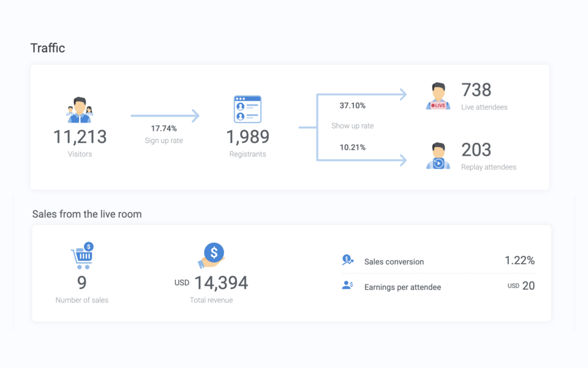Viewport: 588px width, 368px height.
Task: Click the 37.10% show up rate value
Action: 353,105
